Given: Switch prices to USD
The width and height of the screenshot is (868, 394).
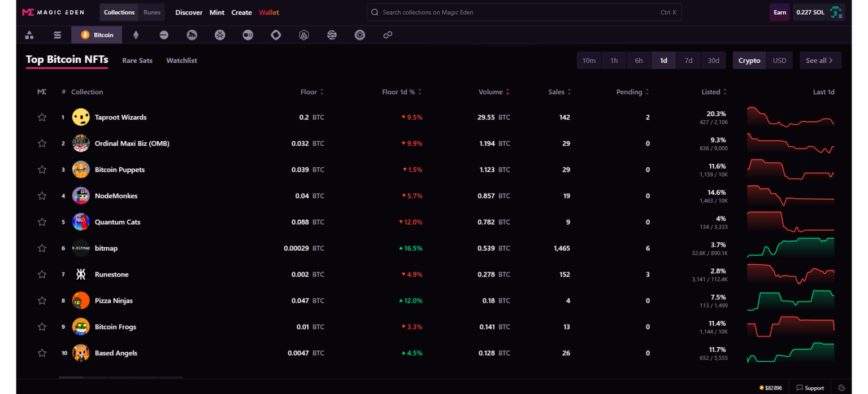Looking at the screenshot, I should [x=779, y=60].
